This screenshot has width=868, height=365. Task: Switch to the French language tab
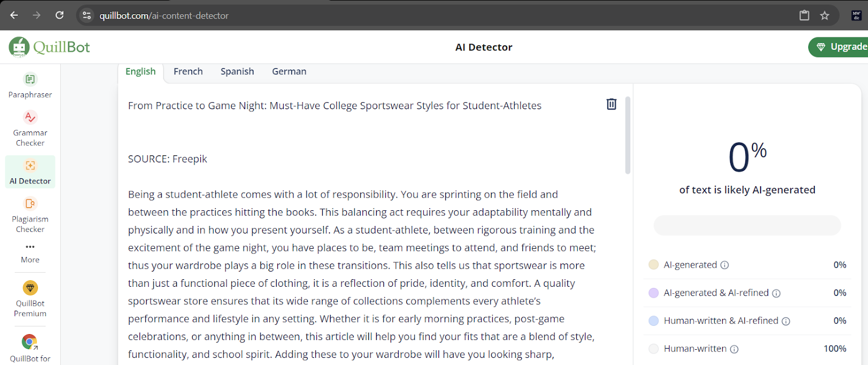coord(188,72)
